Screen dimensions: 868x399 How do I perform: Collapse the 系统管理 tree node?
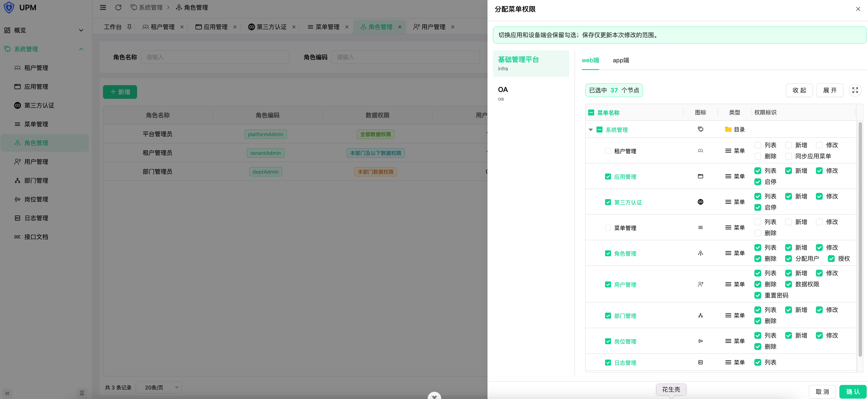(590, 130)
